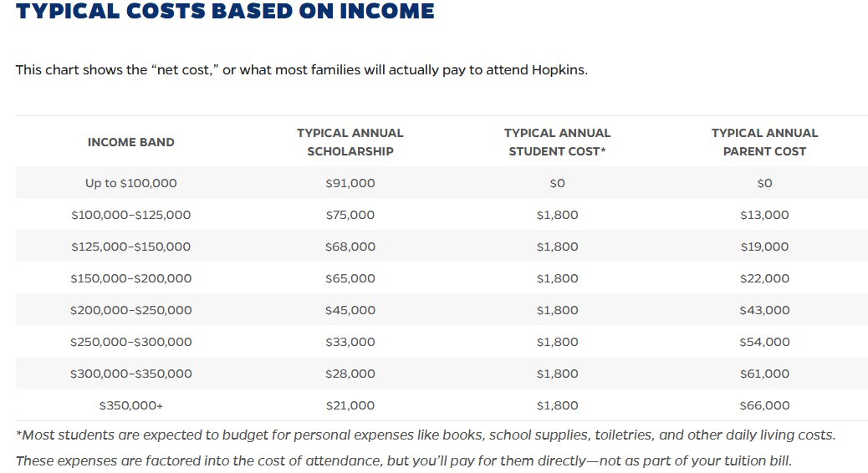Select the $125,000–$150,000 income band
The width and height of the screenshot is (868, 473).
point(131,247)
